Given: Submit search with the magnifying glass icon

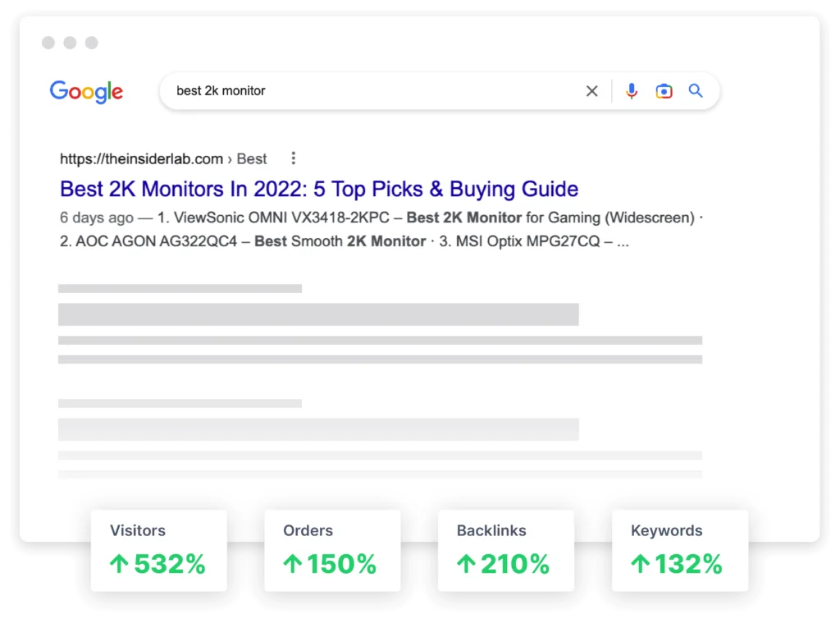Looking at the screenshot, I should (x=696, y=90).
